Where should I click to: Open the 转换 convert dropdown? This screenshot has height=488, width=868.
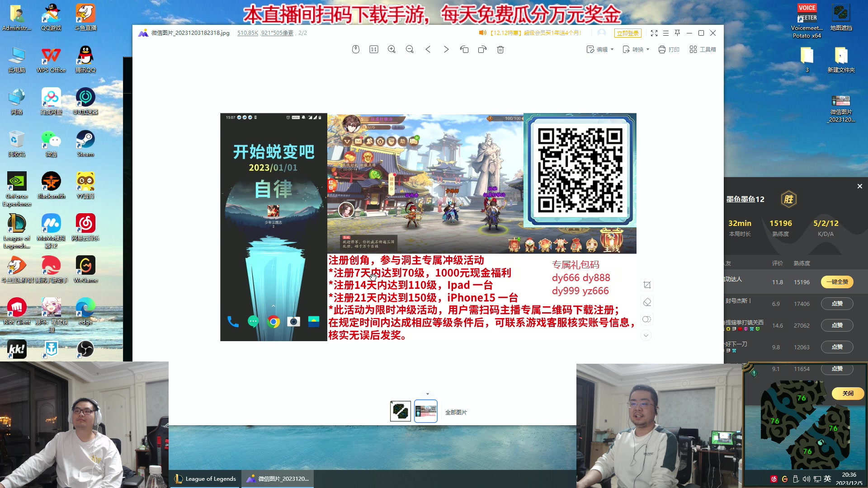636,49
